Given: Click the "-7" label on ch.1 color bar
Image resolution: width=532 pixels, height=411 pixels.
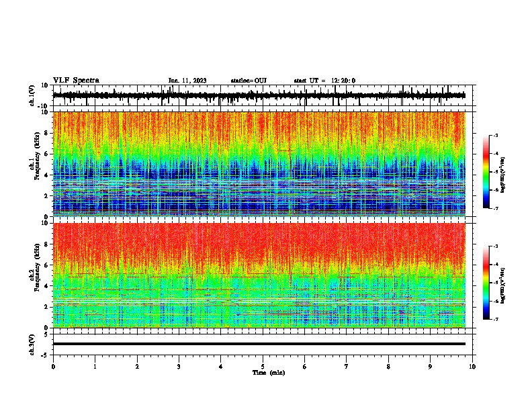Looking at the screenshot, I should click(x=495, y=208).
